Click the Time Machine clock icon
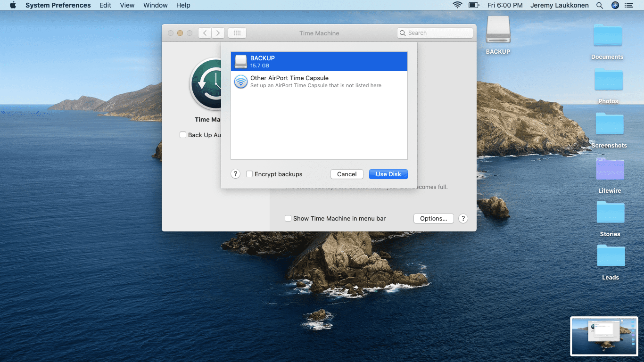Viewport: 644px width, 362px height. pos(206,84)
